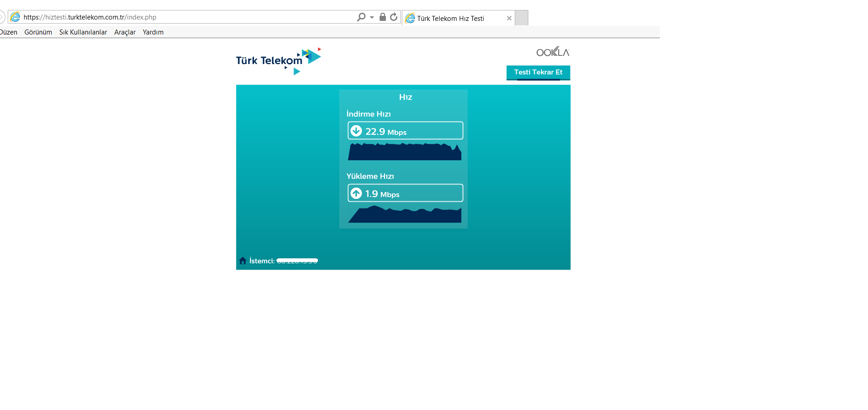
Task: Open the Sık Kullanılanlar menu
Action: pos(83,32)
